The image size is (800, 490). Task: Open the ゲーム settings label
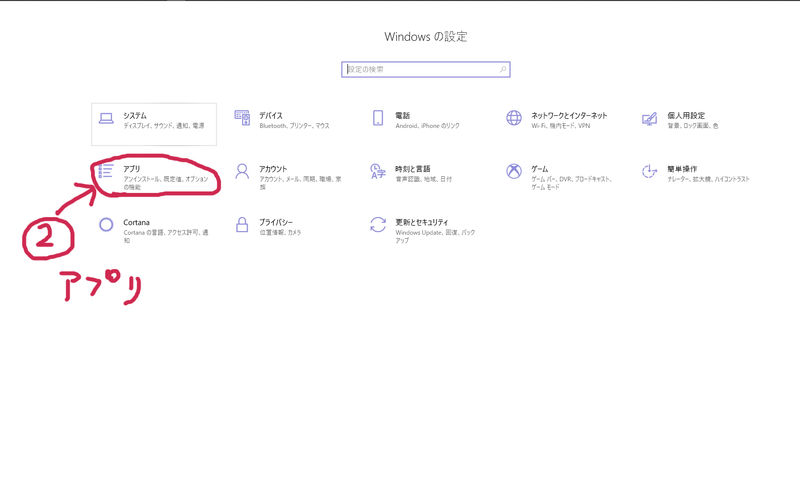click(x=540, y=169)
